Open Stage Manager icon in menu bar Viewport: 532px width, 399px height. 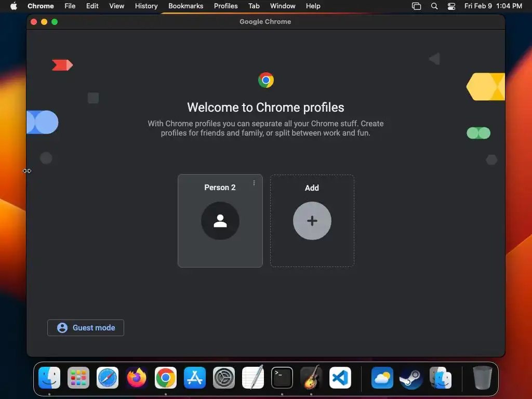click(416, 6)
